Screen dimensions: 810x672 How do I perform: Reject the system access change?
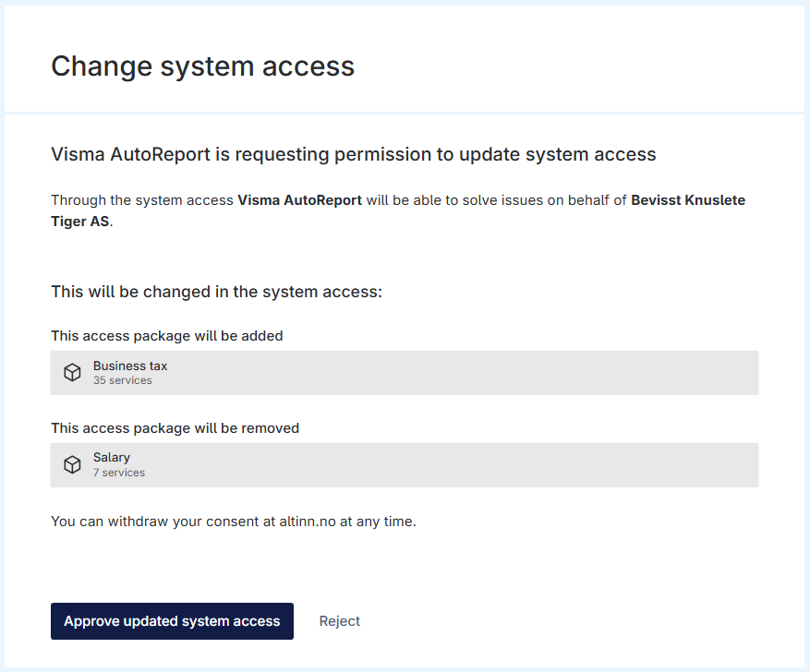coord(339,621)
